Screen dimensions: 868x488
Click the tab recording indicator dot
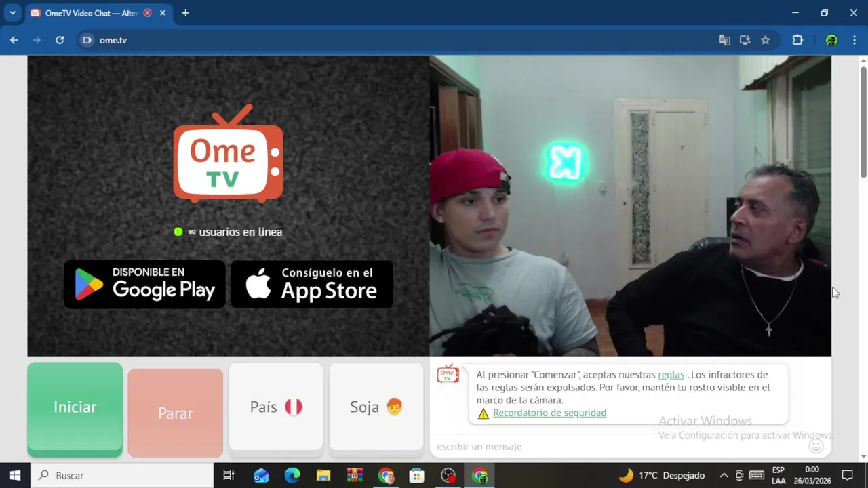(147, 13)
